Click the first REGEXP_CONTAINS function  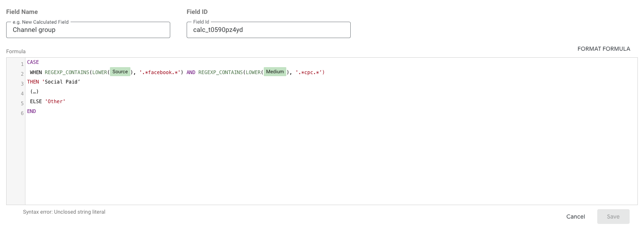point(67,72)
